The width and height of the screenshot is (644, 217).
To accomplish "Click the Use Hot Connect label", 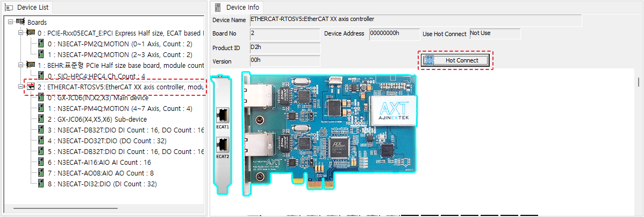I will pos(445,34).
